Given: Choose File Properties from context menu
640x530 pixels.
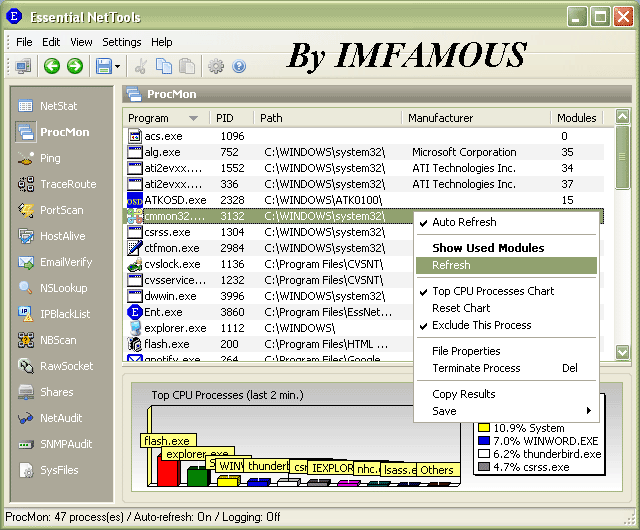Looking at the screenshot, I should [x=506, y=351].
